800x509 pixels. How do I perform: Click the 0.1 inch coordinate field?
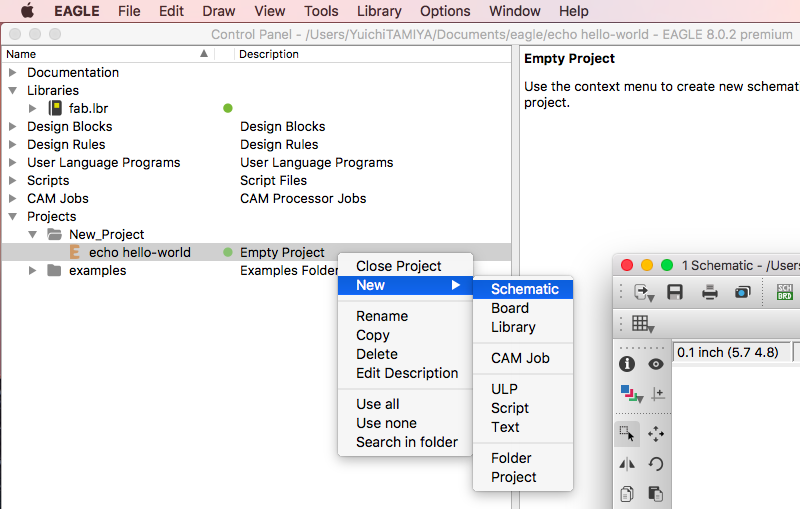tap(731, 352)
